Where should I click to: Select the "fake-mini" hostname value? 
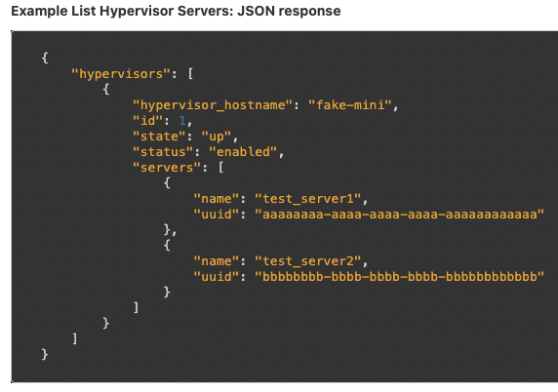point(350,105)
